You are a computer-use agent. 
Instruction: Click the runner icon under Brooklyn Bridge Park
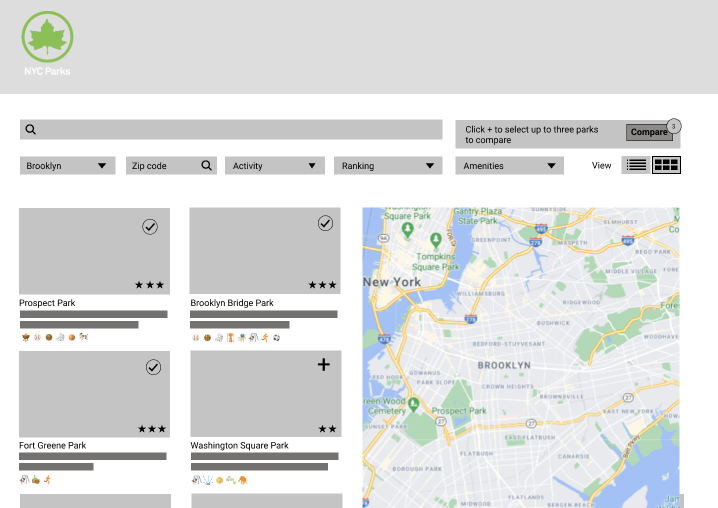coord(265,338)
